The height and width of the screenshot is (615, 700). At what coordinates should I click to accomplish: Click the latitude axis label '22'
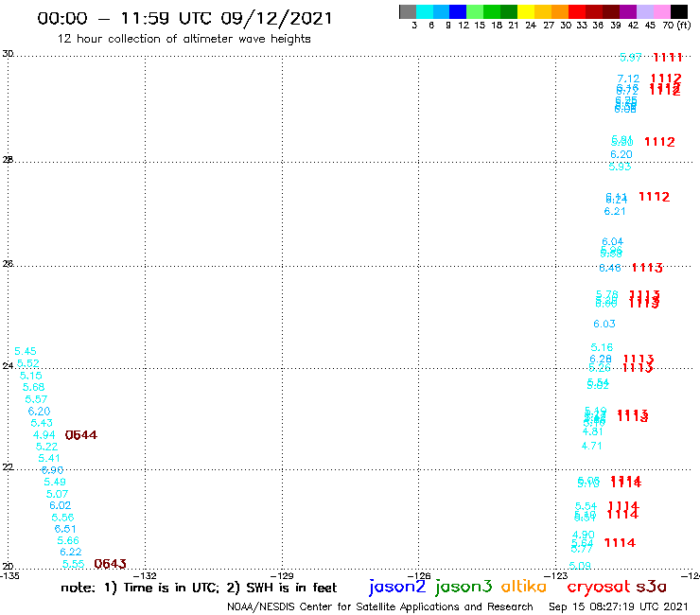click(x=8, y=466)
